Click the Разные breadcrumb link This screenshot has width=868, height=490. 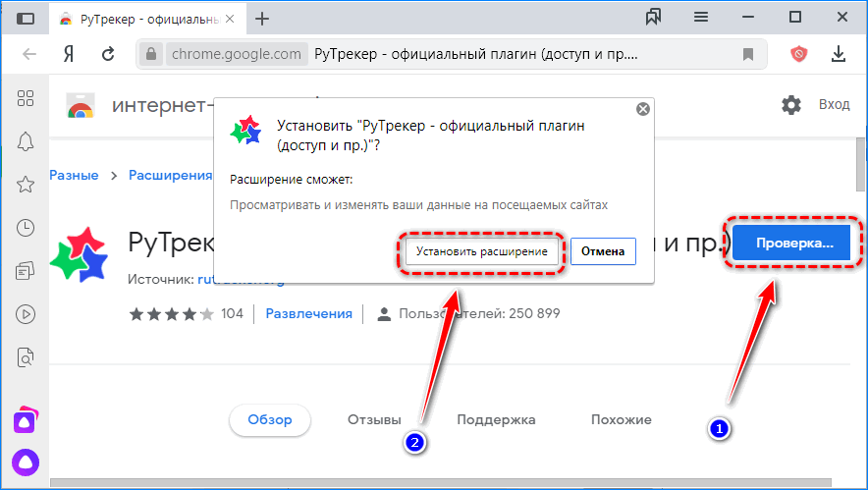tap(74, 175)
